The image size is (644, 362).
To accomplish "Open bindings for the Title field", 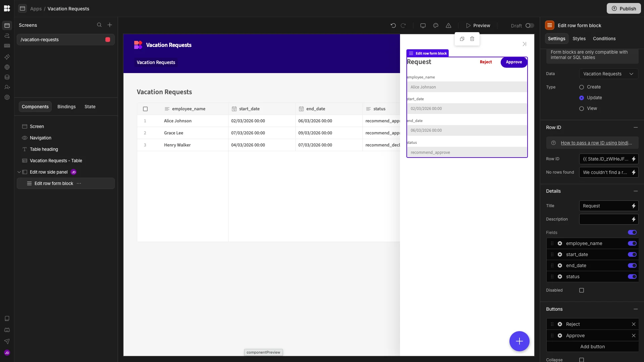I will click(634, 206).
